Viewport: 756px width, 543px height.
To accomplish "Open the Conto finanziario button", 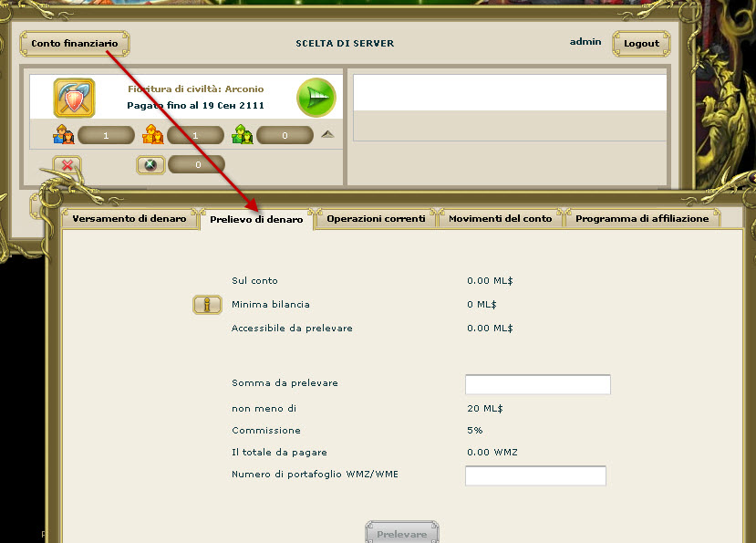I will (x=75, y=44).
